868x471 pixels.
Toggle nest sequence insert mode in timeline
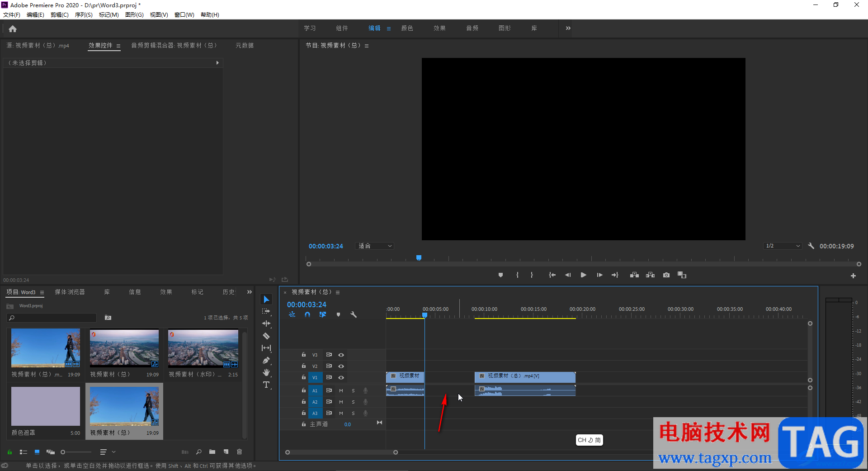pyautogui.click(x=292, y=314)
